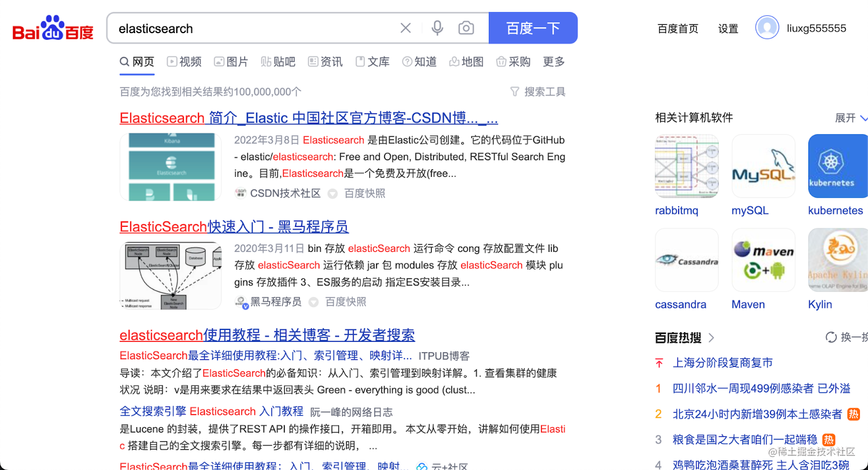Click the user avatar icon
The image size is (868, 470).
coord(767,27)
